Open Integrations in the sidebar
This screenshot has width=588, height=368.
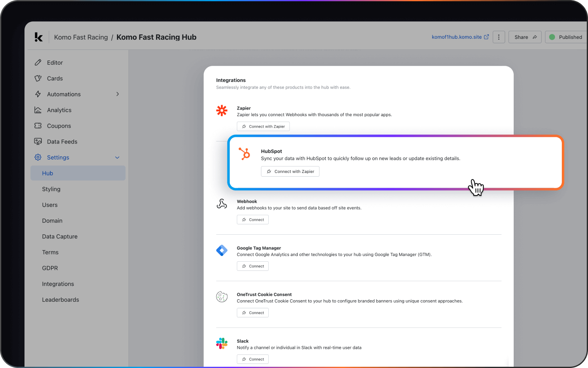(58, 284)
